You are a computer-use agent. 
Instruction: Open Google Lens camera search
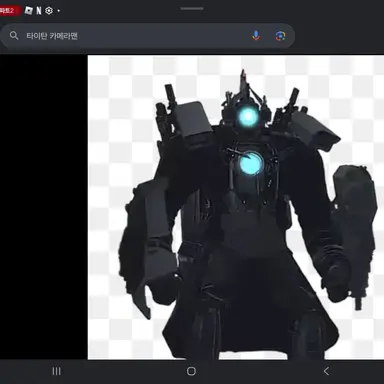click(x=280, y=36)
